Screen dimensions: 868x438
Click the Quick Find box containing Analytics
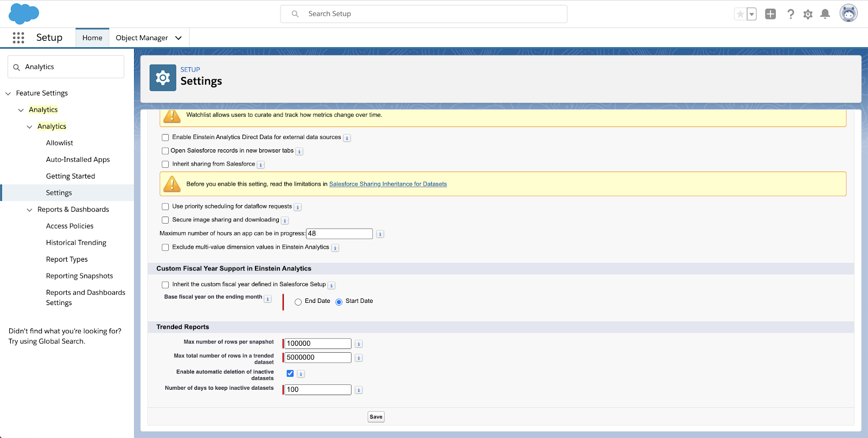(x=66, y=67)
